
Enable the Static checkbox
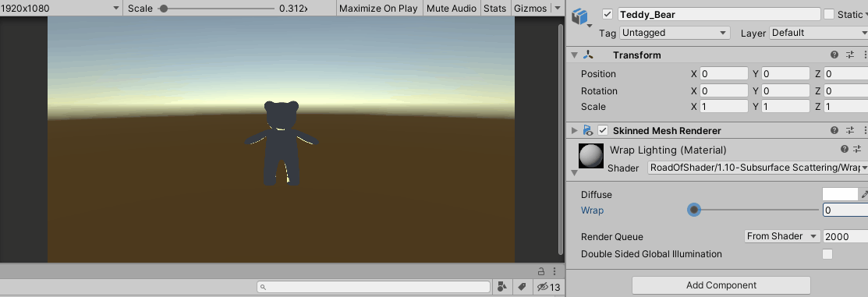click(x=829, y=14)
